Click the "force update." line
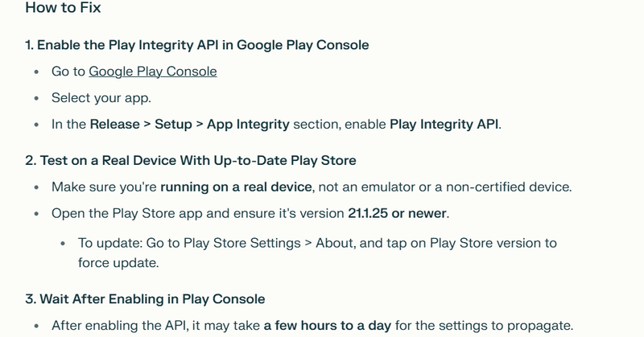 point(118,263)
